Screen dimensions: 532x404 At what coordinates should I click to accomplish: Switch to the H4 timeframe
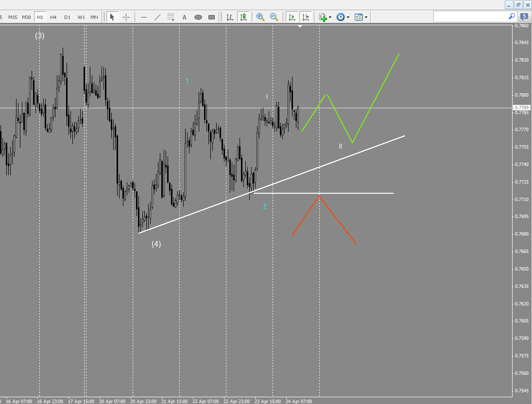(53, 17)
